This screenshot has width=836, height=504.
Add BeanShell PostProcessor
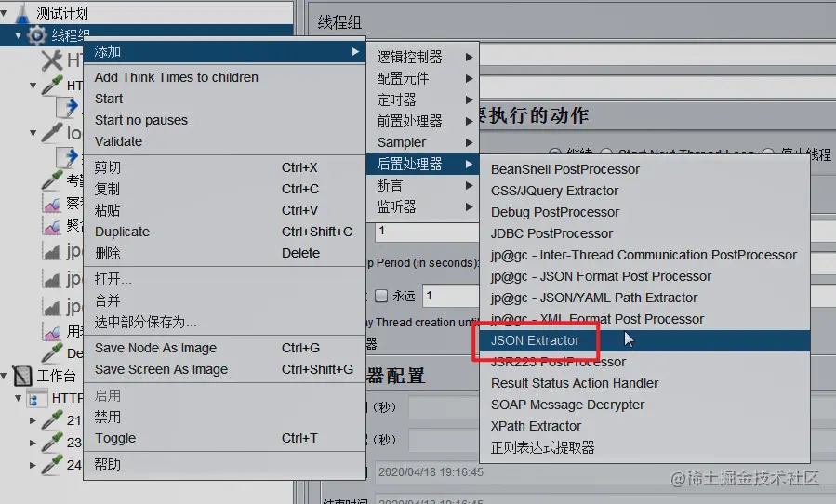(644, 169)
